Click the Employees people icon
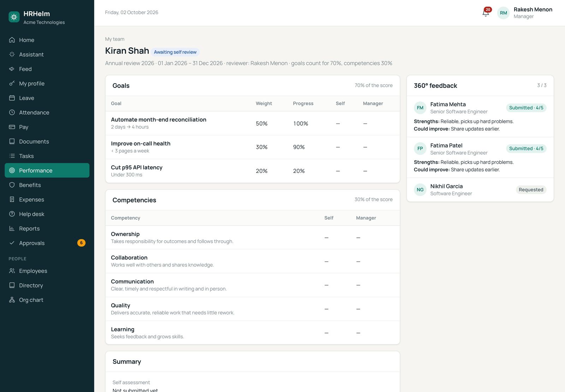Viewport: 565px width, 392px height. coord(12,271)
